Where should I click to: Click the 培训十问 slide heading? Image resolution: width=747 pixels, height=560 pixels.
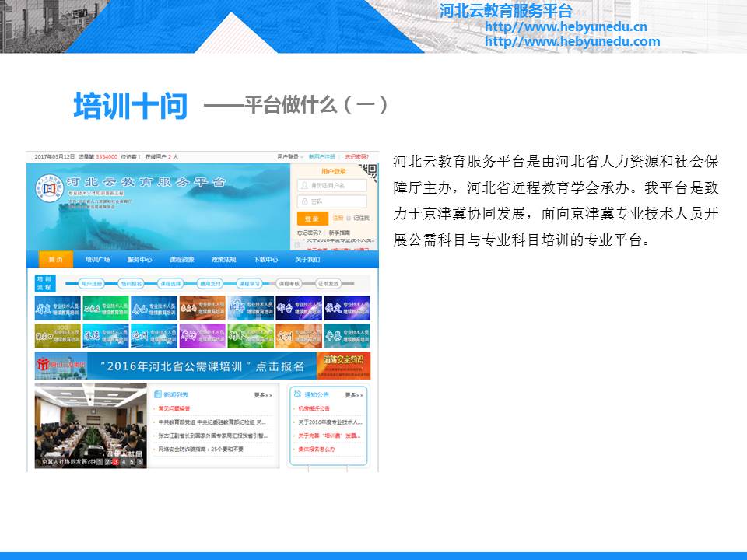(131, 105)
